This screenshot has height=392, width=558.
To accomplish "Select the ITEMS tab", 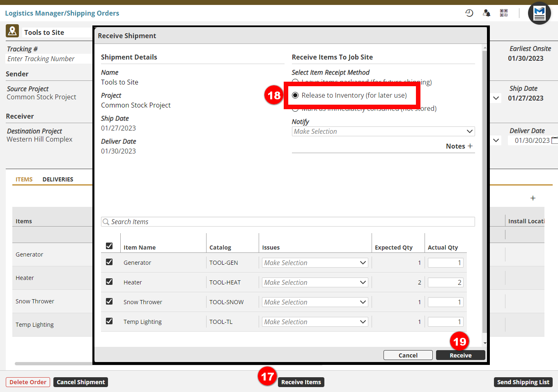I will click(24, 179).
